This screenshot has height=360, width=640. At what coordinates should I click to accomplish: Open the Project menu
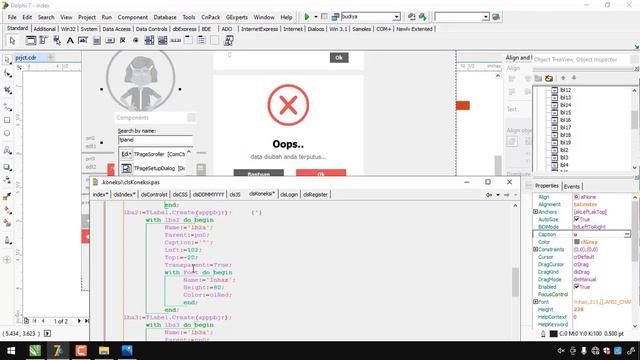[x=87, y=17]
